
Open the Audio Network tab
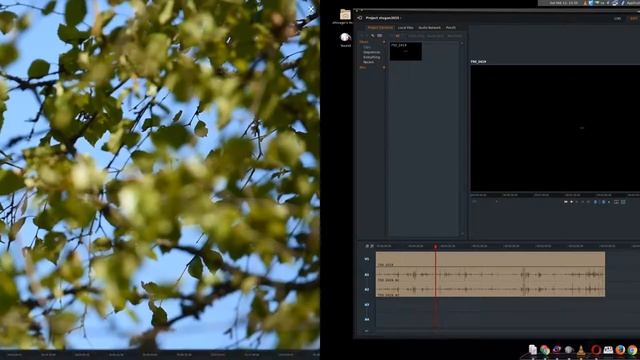click(x=429, y=28)
